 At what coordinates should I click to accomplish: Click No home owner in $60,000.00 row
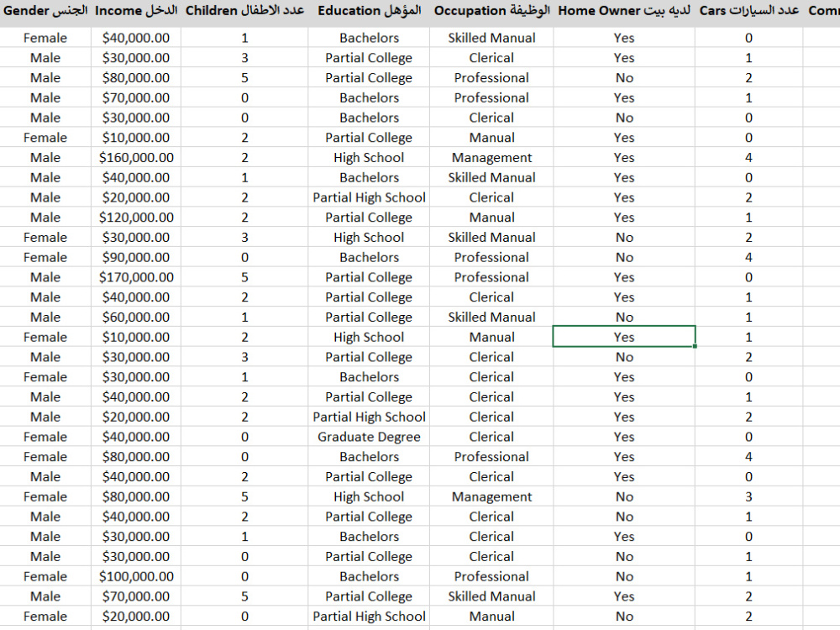[x=624, y=318]
